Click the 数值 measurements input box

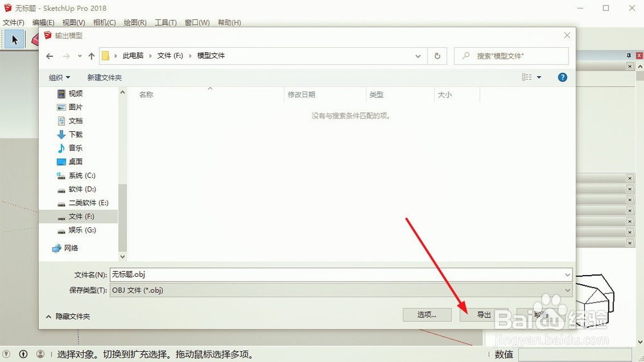tap(575, 354)
